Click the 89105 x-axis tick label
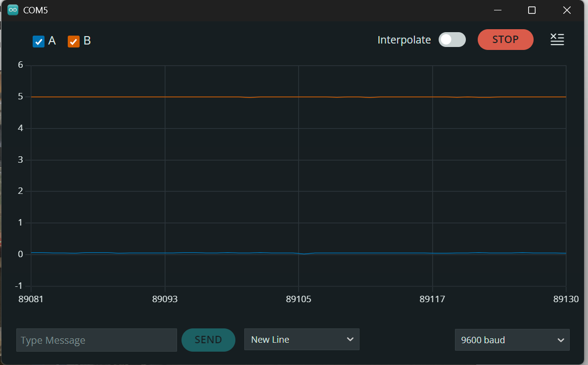 tap(298, 299)
